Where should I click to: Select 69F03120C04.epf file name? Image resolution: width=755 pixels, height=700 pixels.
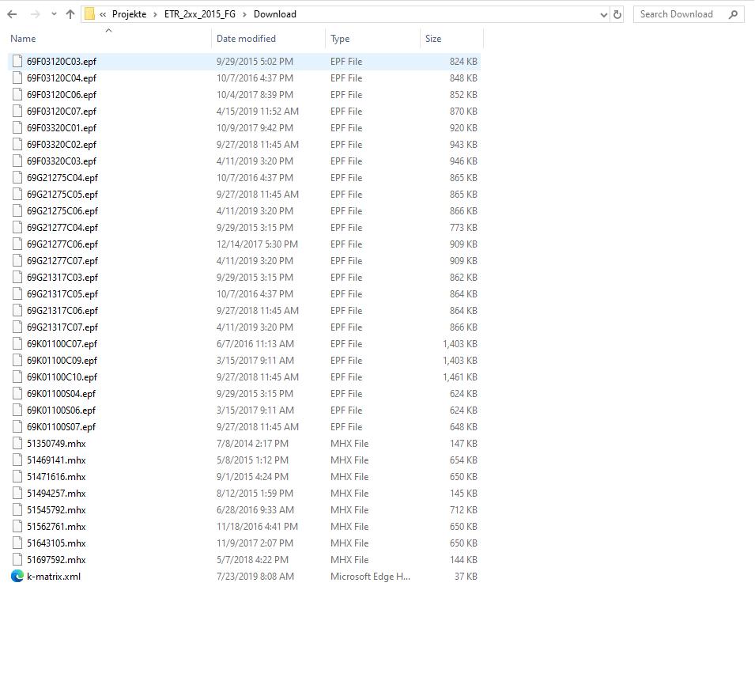click(x=62, y=78)
